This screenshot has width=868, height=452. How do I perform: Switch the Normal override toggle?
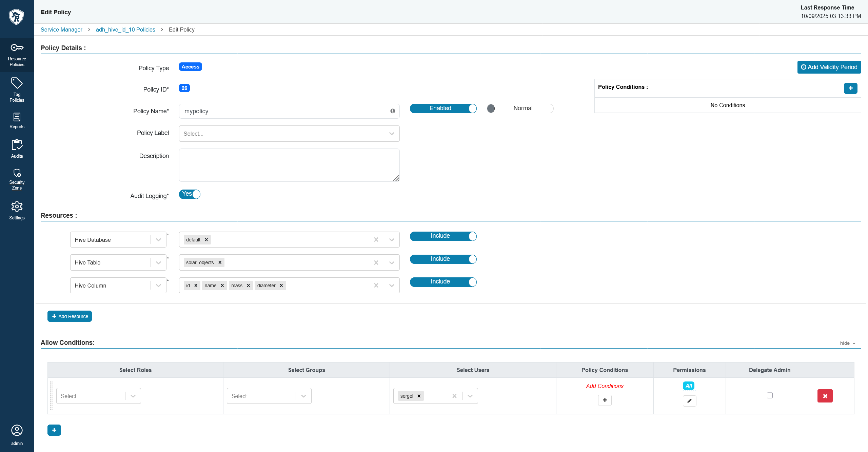pos(520,108)
